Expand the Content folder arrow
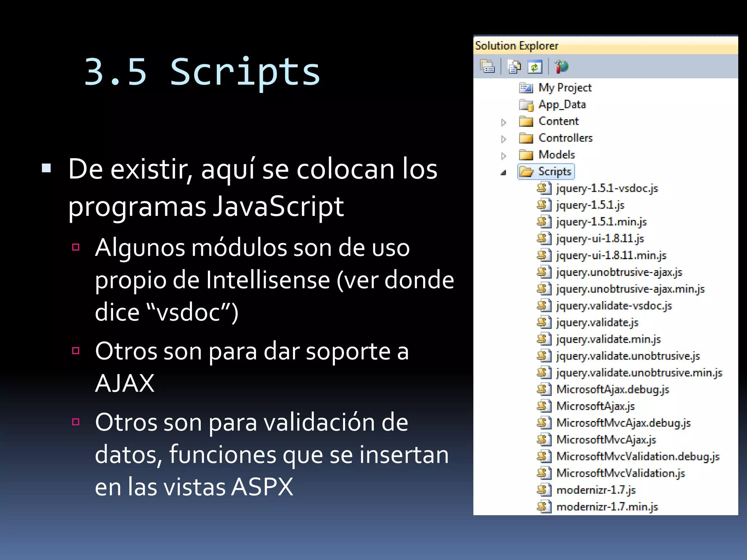Viewport: 747px width, 560px height. tap(504, 122)
